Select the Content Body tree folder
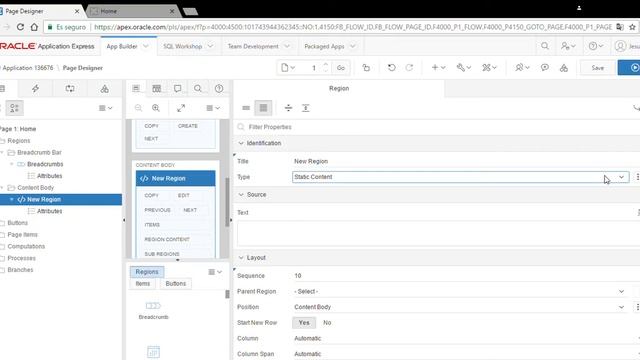 pos(36,188)
